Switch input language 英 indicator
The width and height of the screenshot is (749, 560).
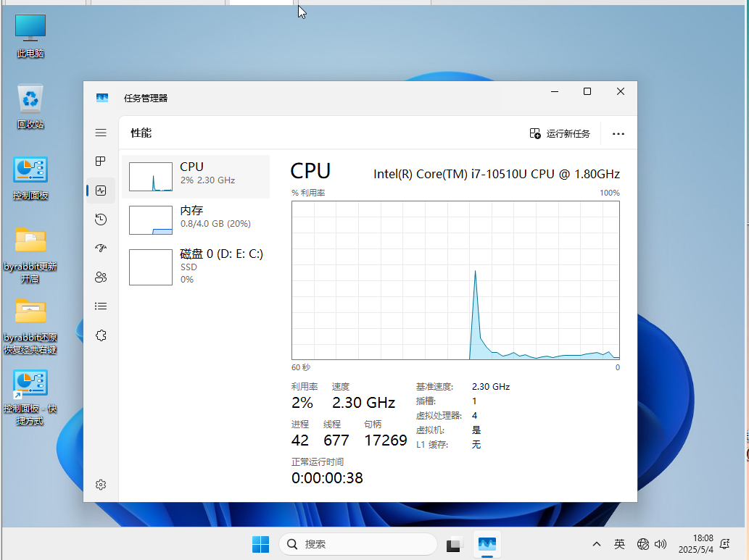pyautogui.click(x=619, y=544)
